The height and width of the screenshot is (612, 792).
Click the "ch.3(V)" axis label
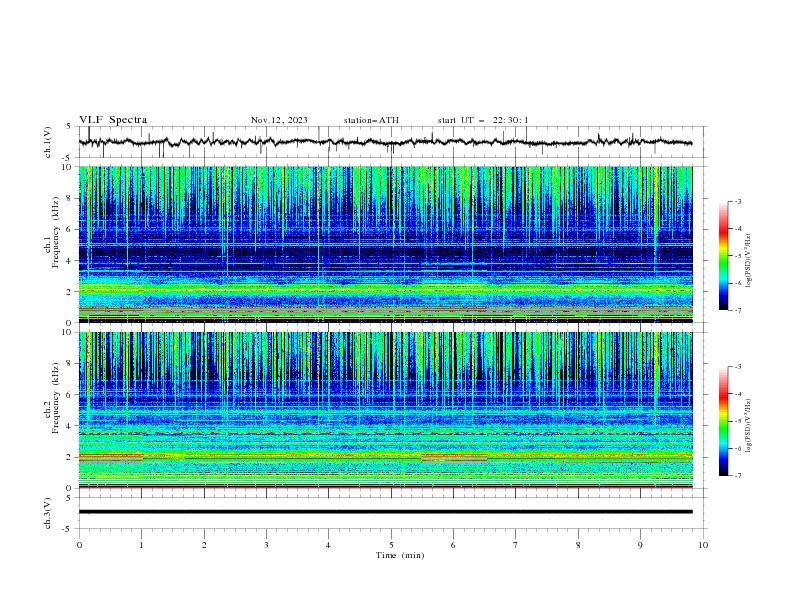[48, 513]
